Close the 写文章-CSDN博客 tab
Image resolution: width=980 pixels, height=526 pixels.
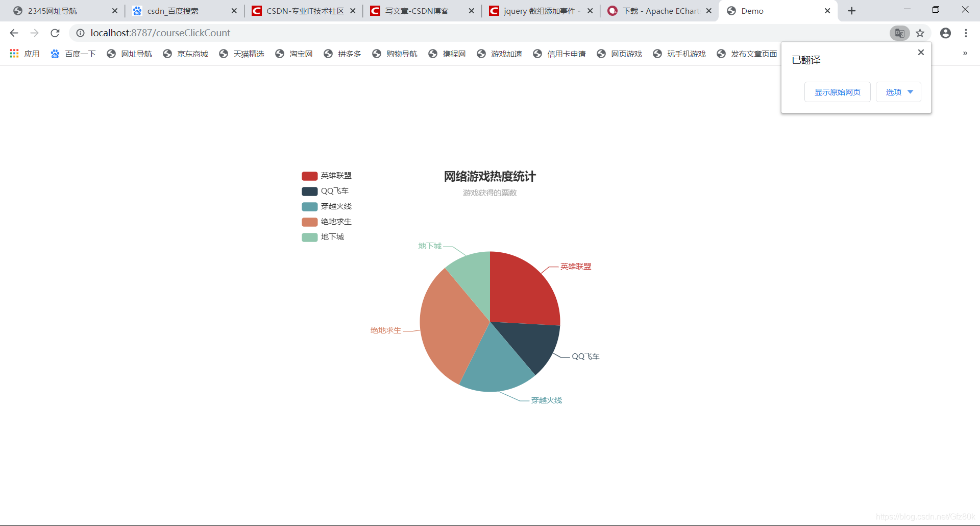coord(471,11)
